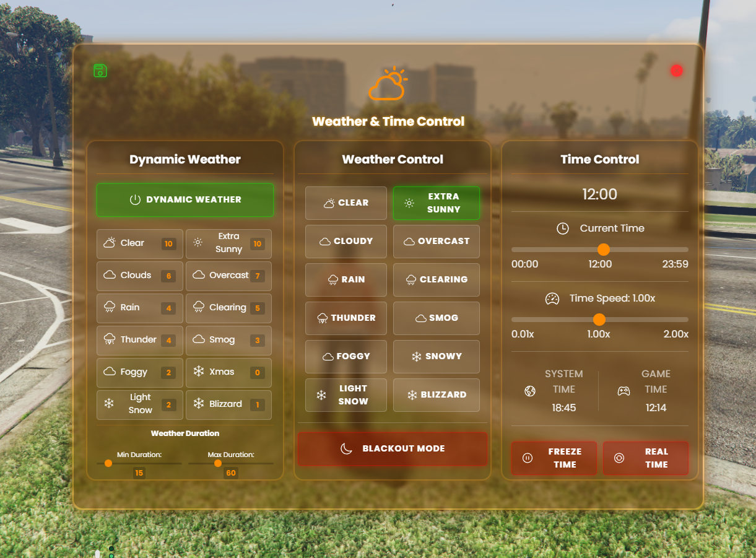Click the Clear weight value in Dynamic Weather
This screenshot has width=756, height=558.
tap(168, 244)
